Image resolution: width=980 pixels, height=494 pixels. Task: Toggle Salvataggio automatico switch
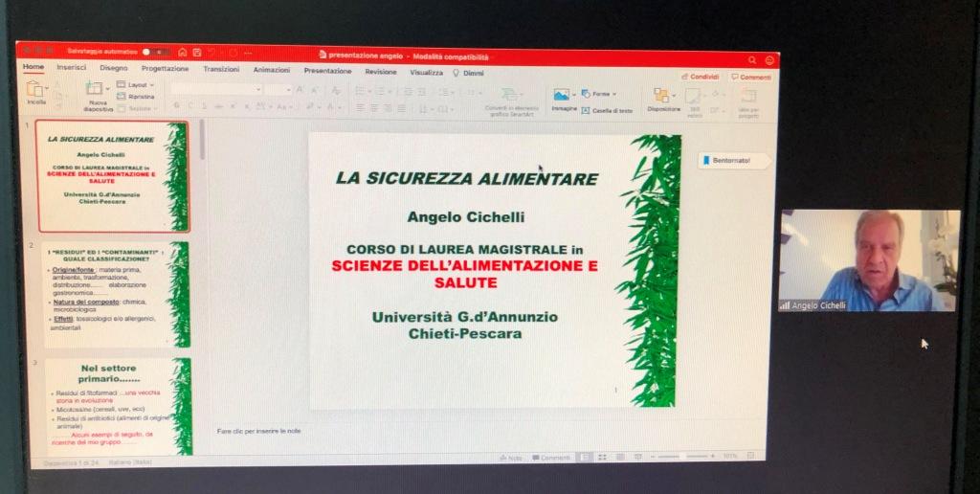click(153, 52)
